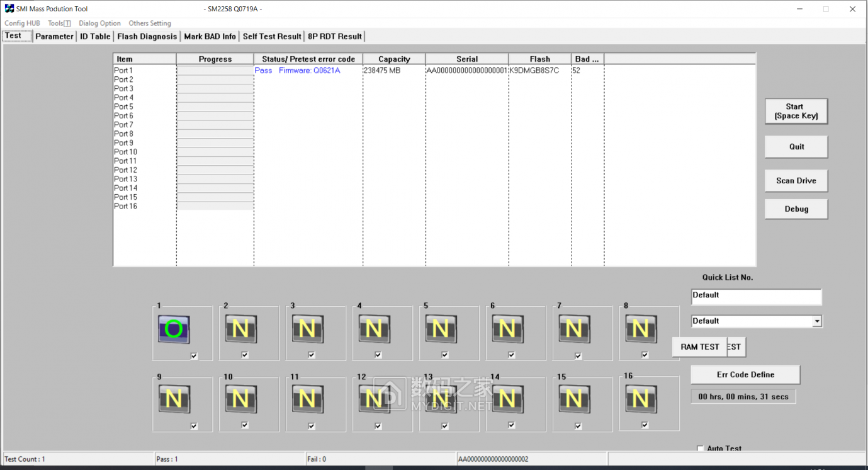Click port 15 status icon

click(x=575, y=399)
